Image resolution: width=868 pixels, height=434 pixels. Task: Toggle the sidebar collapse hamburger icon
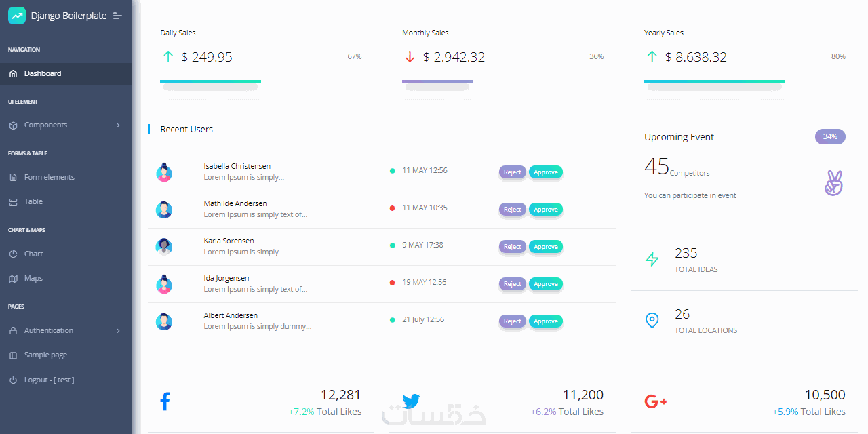(x=118, y=16)
